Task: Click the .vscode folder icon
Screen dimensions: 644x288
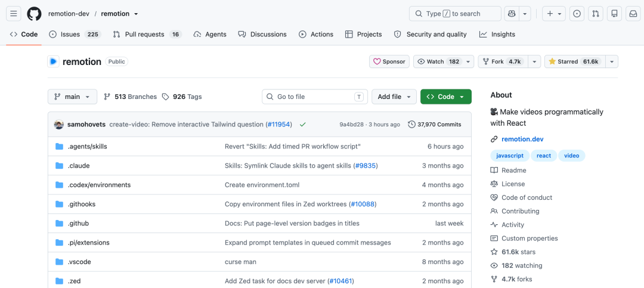Action: point(59,262)
